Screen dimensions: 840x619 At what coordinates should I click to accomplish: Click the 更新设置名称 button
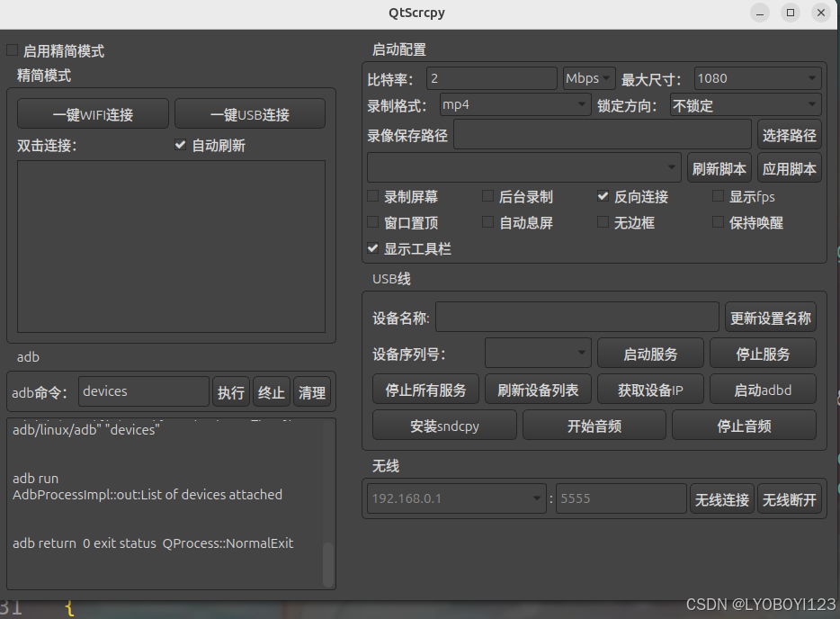coord(771,318)
